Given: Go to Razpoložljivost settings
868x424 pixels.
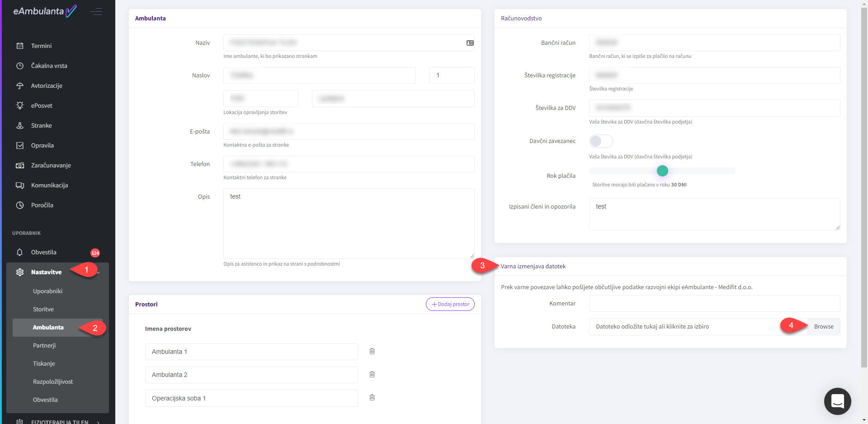Looking at the screenshot, I should pyautogui.click(x=53, y=381).
